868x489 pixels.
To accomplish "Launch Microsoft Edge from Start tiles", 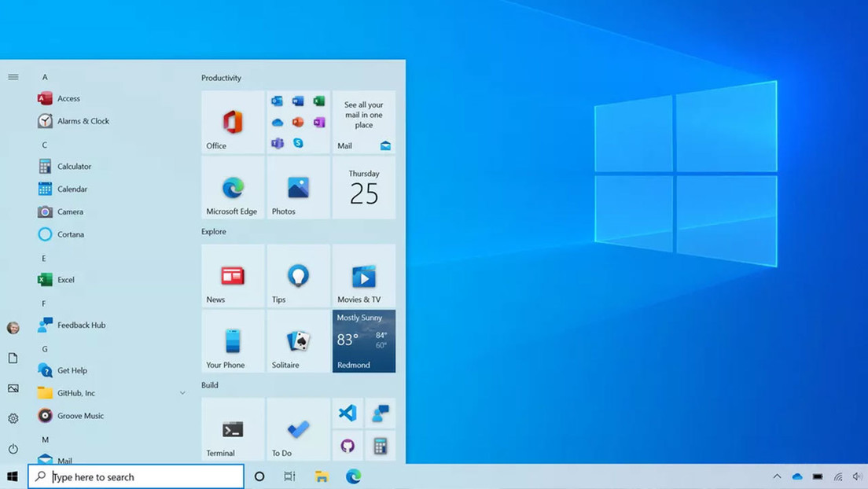I will [233, 188].
